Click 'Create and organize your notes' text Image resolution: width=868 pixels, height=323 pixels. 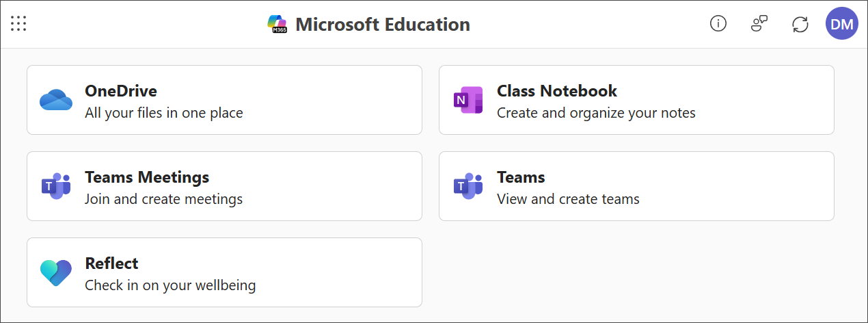596,113
